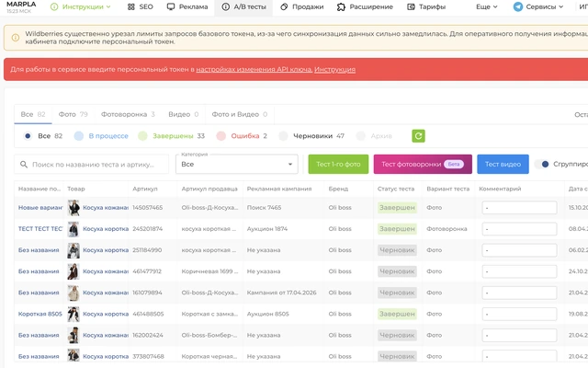Click the Аукцион 1874 campaign cell
The height and width of the screenshot is (368, 588).
coord(267,229)
